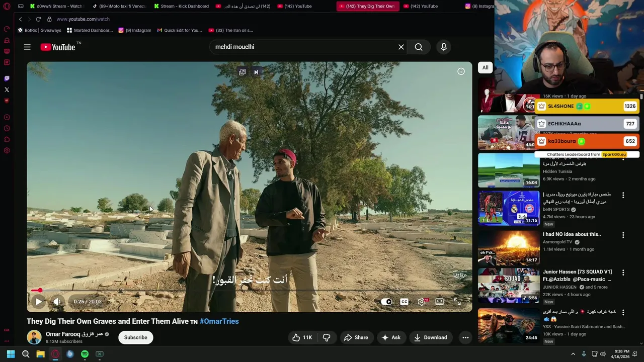The width and height of the screenshot is (644, 362).
Task: Dislike the video
Action: [327, 337]
